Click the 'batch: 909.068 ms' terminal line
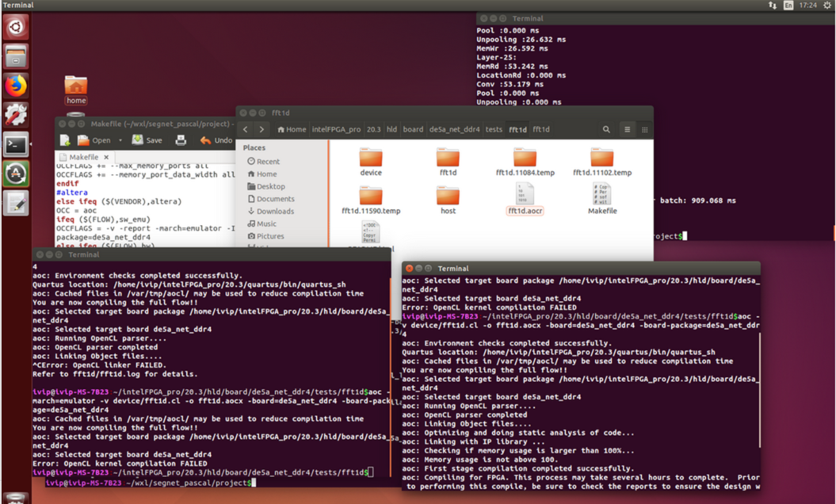Image resolution: width=836 pixels, height=504 pixels. [697, 200]
